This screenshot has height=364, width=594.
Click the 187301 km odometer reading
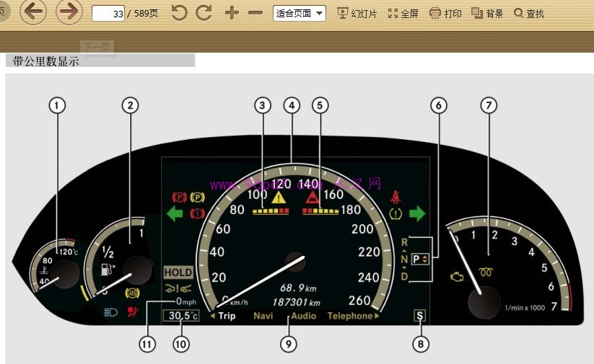click(296, 302)
